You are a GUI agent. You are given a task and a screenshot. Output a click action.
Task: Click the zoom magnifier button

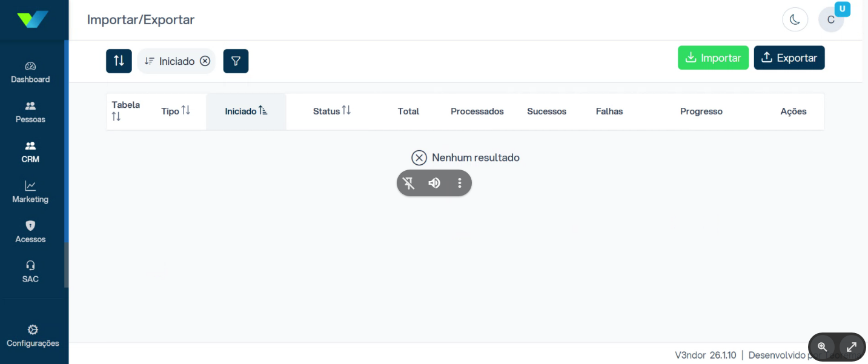(822, 347)
